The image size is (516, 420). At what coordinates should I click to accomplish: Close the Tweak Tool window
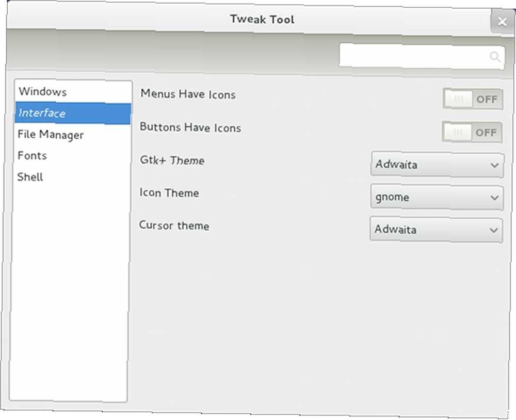(502, 21)
